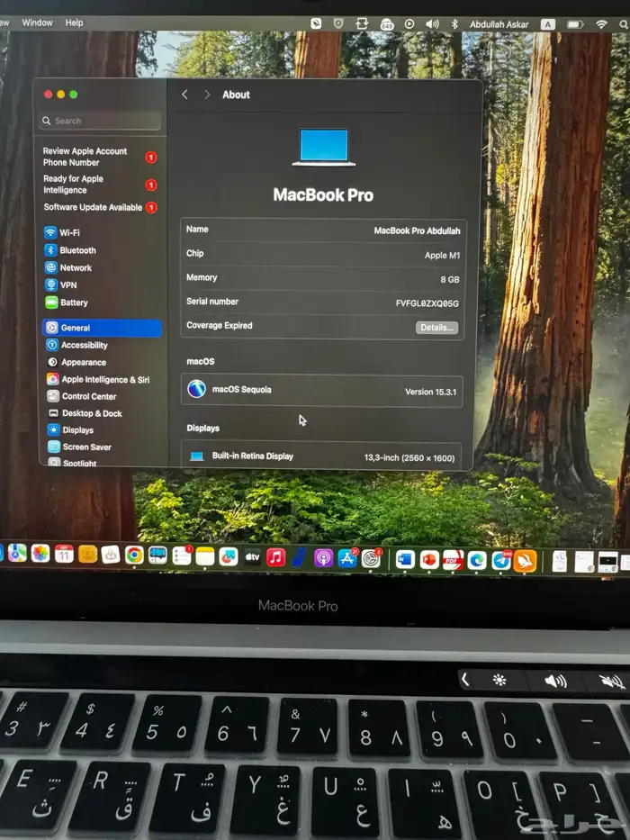Open Screen Saver settings
This screenshot has height=840, width=630.
(x=80, y=447)
